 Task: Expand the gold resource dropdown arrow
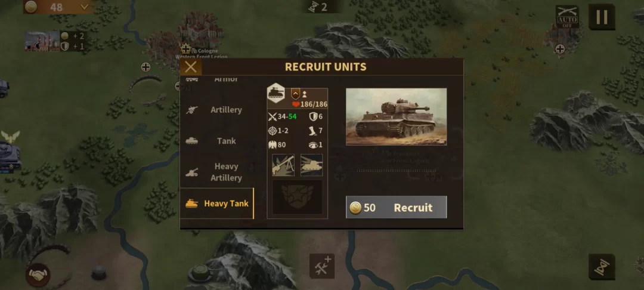(84, 7)
